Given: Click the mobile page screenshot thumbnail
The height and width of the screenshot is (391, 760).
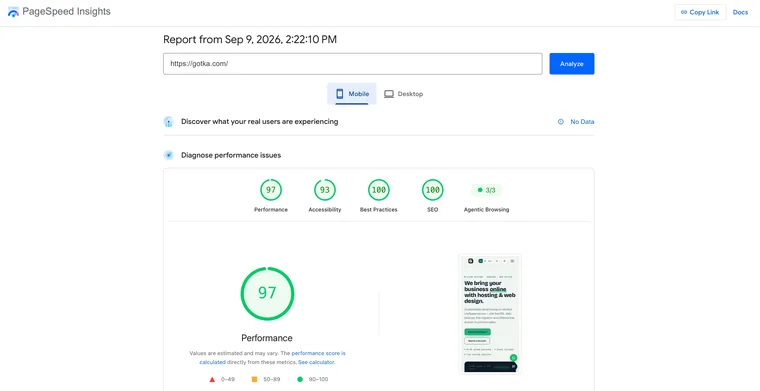Looking at the screenshot, I should coord(490,314).
